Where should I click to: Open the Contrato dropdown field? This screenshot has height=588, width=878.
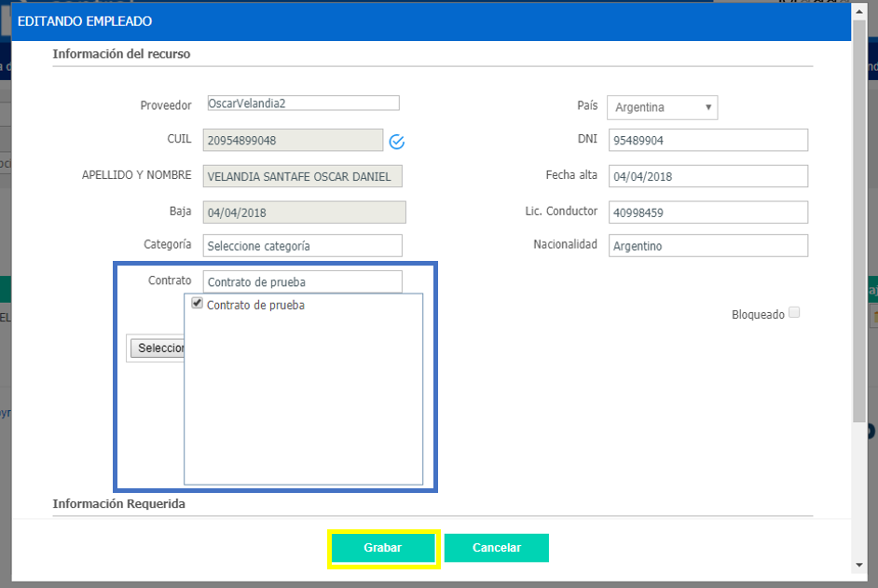302,282
